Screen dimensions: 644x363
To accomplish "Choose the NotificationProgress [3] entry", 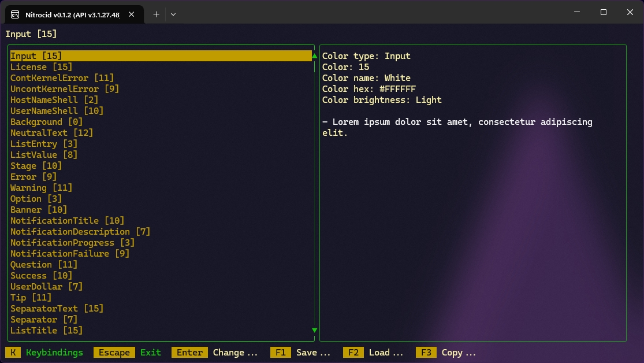I will pyautogui.click(x=72, y=243).
